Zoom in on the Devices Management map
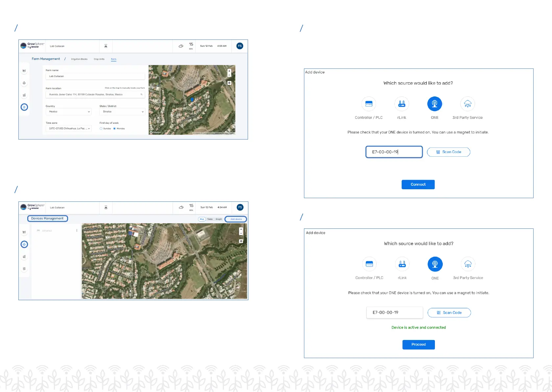The height and width of the screenshot is (392, 552). 241,229
